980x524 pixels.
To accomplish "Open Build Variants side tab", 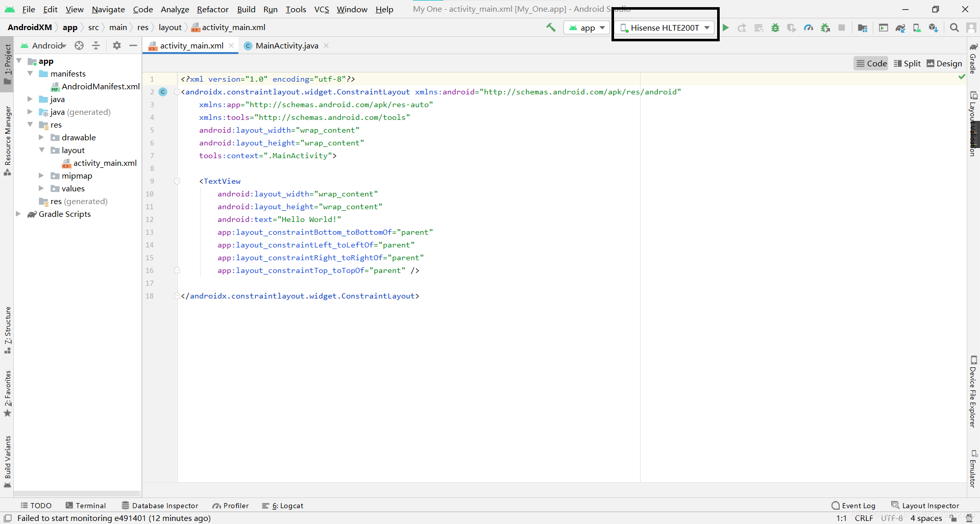I will (x=7, y=462).
